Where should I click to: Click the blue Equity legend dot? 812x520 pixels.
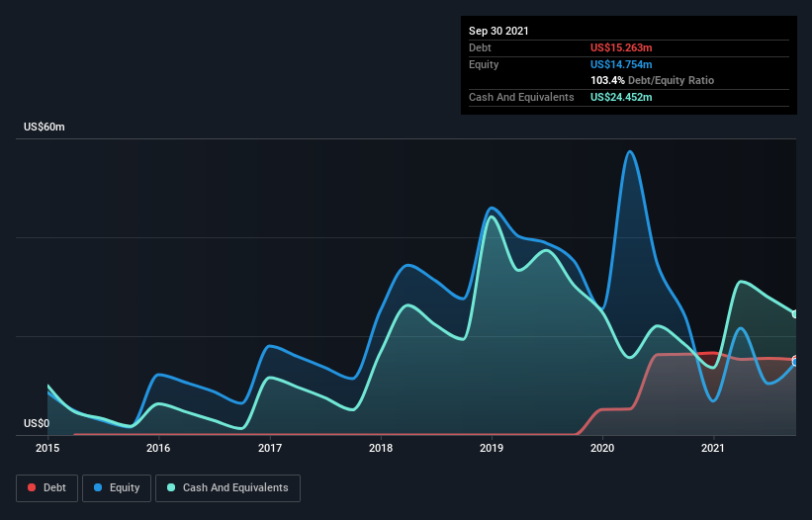[98, 487]
